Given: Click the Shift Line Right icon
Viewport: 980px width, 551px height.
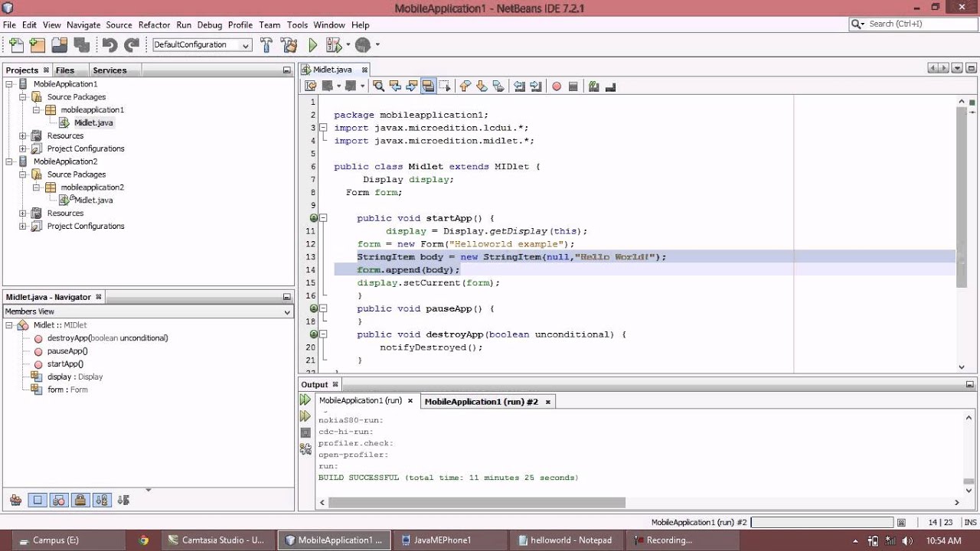Looking at the screenshot, I should pyautogui.click(x=536, y=86).
